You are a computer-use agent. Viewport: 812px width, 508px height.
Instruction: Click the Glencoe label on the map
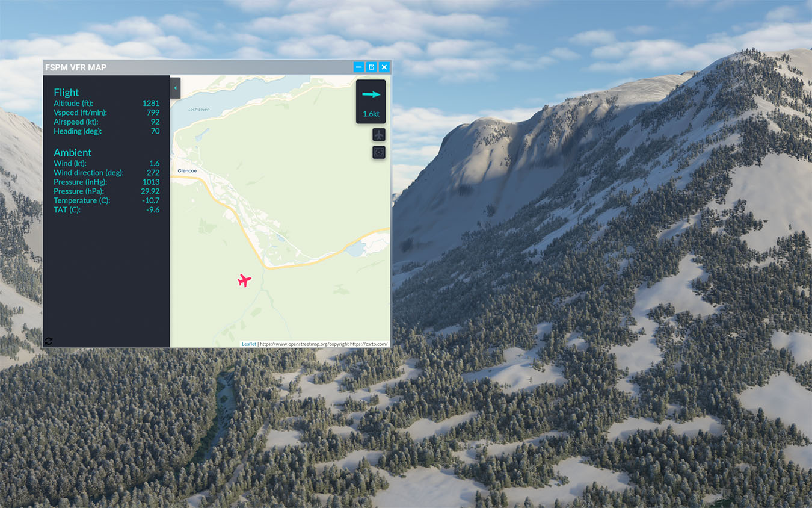pos(187,171)
